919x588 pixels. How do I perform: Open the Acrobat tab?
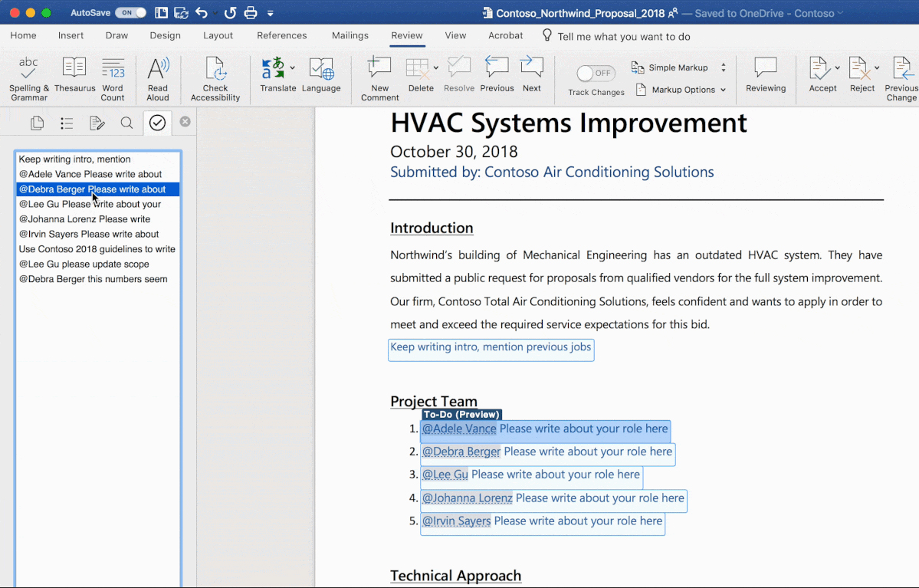[505, 36]
